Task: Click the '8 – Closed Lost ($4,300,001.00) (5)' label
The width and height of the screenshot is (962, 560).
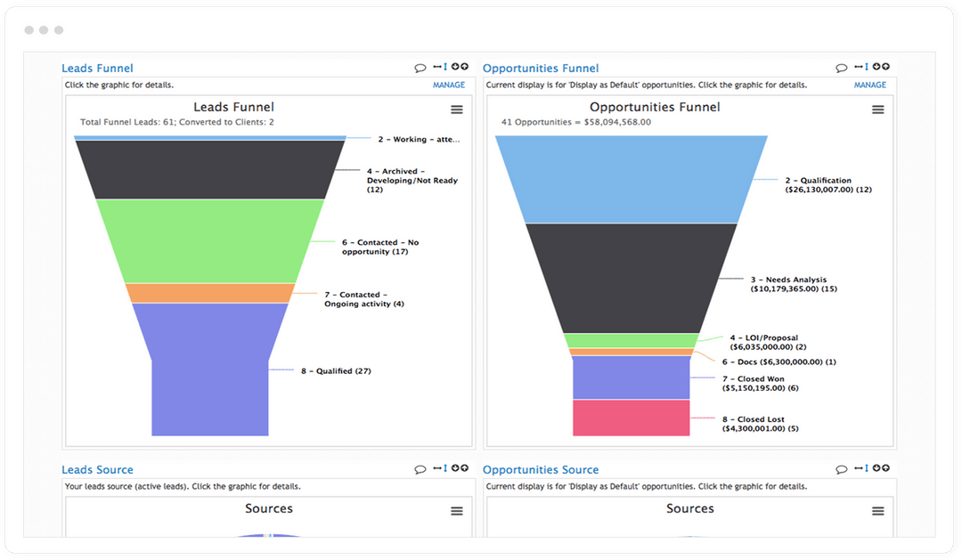Action: [x=761, y=425]
